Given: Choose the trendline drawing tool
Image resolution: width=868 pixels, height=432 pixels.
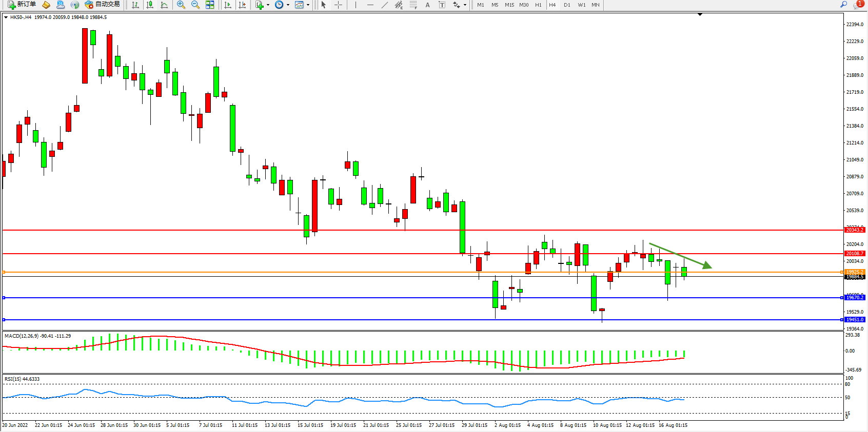Looking at the screenshot, I should pyautogui.click(x=385, y=5).
